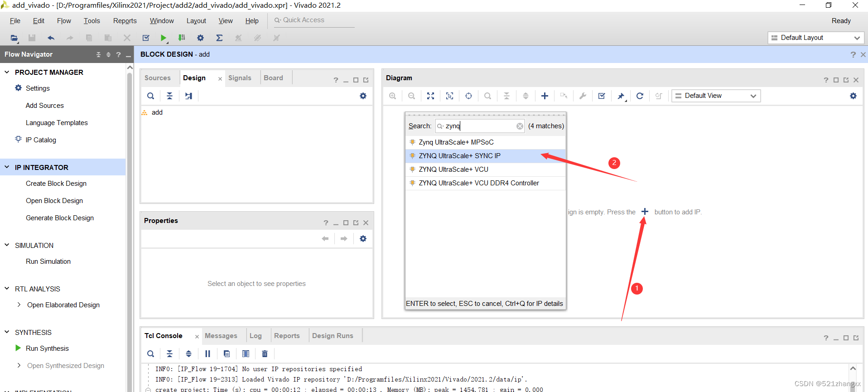Click clear trash icon in Tcl Console
This screenshot has height=392, width=868.
(265, 354)
